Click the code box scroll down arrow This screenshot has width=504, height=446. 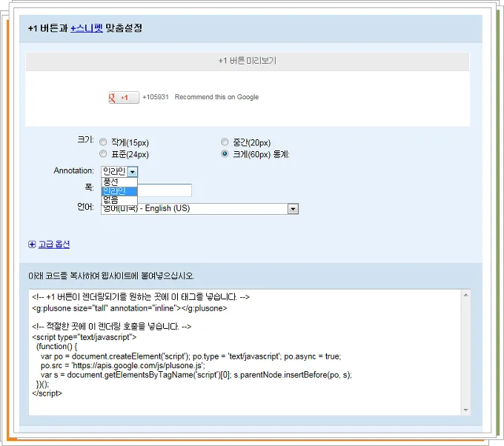pyautogui.click(x=465, y=410)
